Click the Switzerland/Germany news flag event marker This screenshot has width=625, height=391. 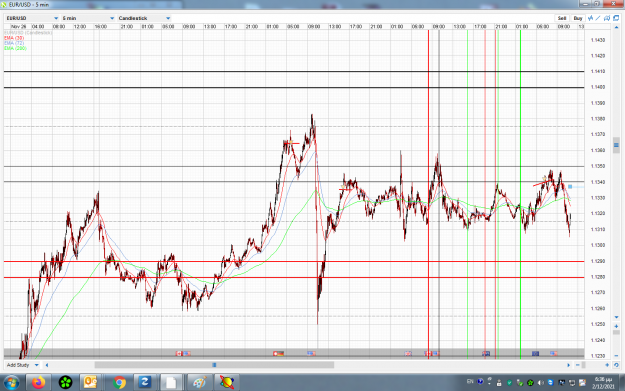coord(278,354)
